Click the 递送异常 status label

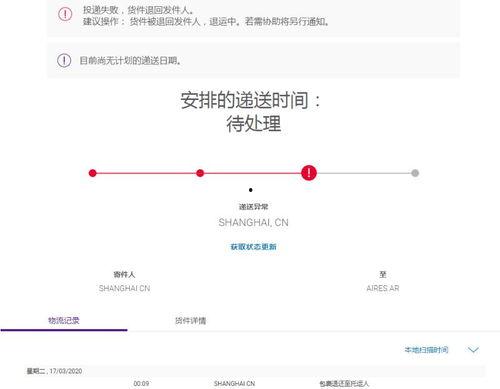(253, 207)
